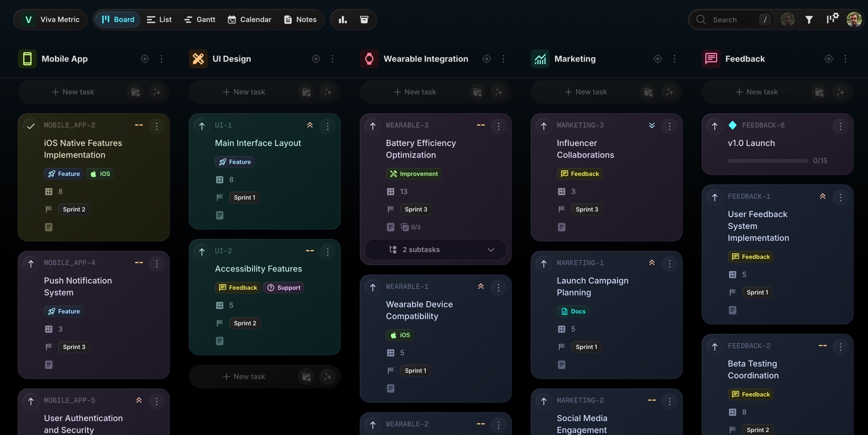868x435 pixels.
Task: Click template folder icon in Mobile App new task row
Action: point(135,92)
